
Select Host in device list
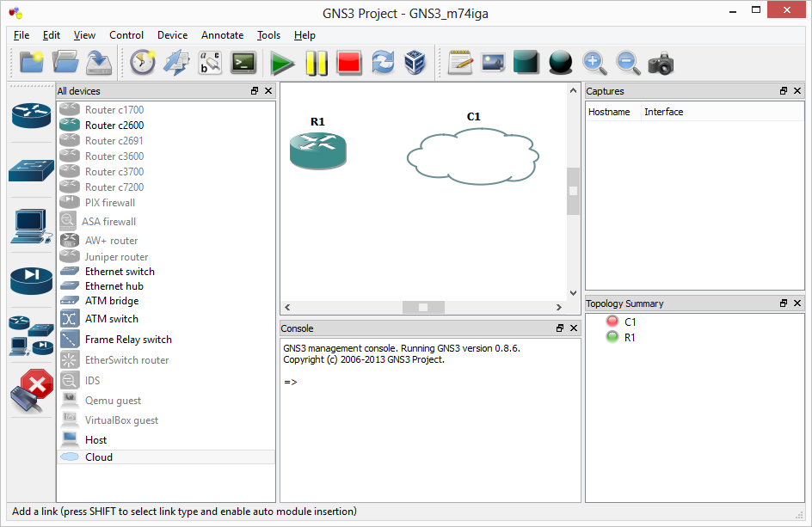166,440
